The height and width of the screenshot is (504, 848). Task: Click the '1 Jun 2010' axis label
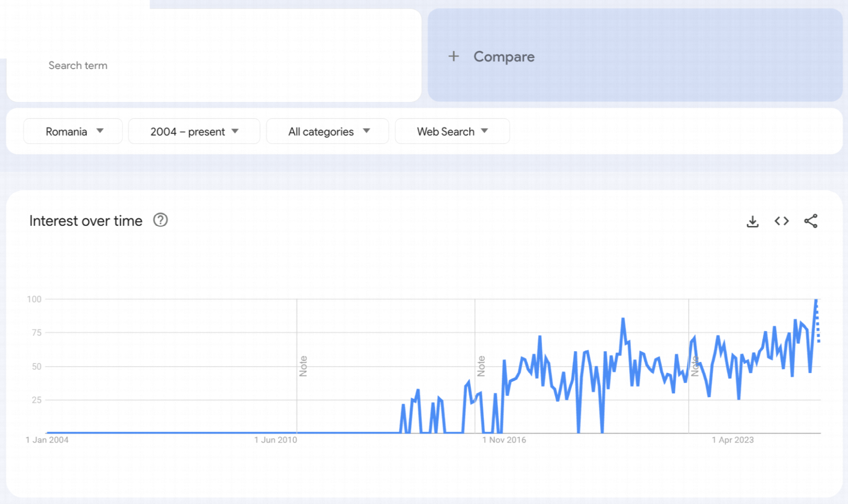coord(276,440)
